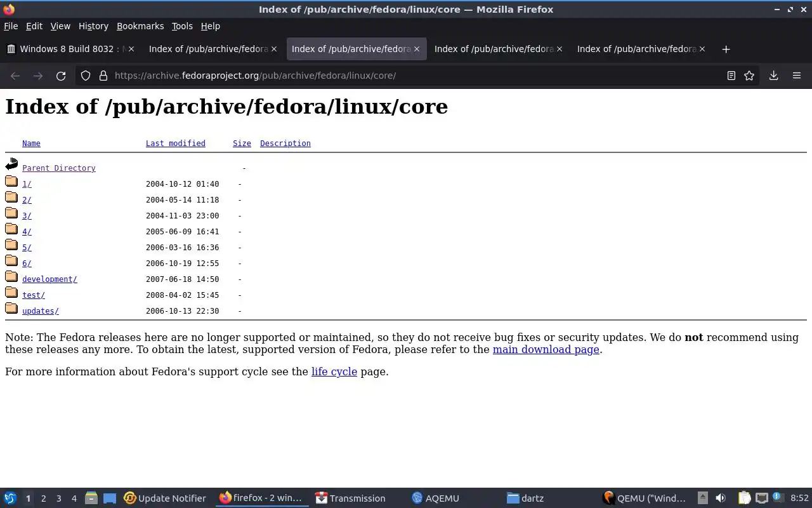The width and height of the screenshot is (812, 508).
Task: Open the Bookmarks menu
Action: click(x=140, y=26)
